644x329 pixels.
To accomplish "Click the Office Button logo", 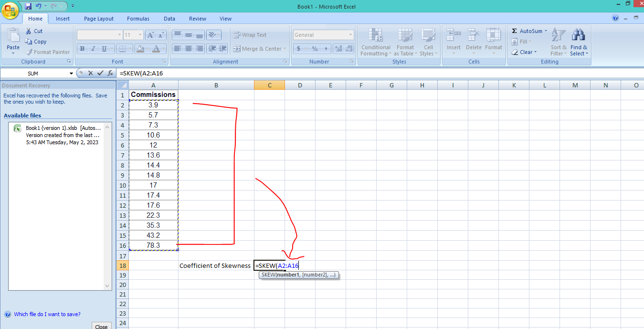I will coord(10,10).
